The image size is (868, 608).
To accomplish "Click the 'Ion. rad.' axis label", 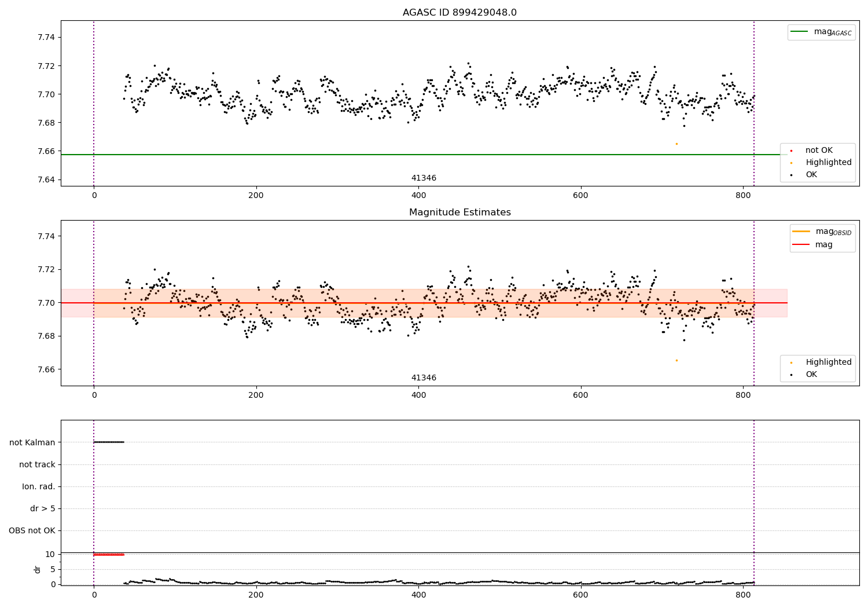I will pyautogui.click(x=39, y=486).
